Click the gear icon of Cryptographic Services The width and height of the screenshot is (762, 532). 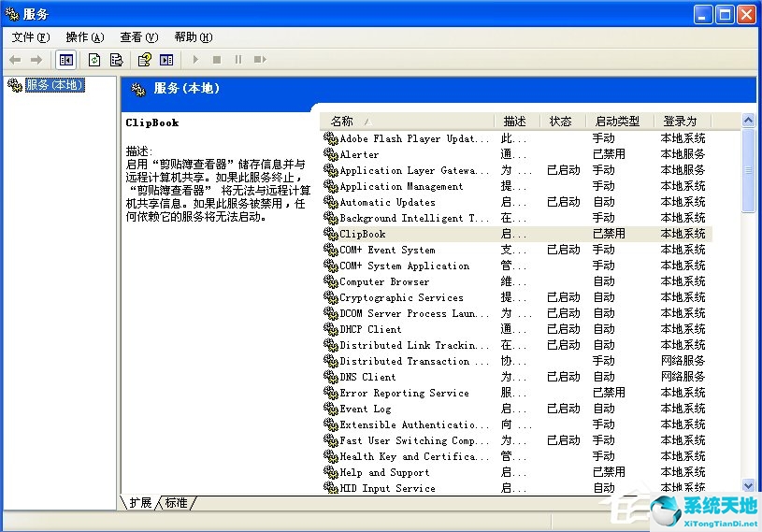pos(330,296)
